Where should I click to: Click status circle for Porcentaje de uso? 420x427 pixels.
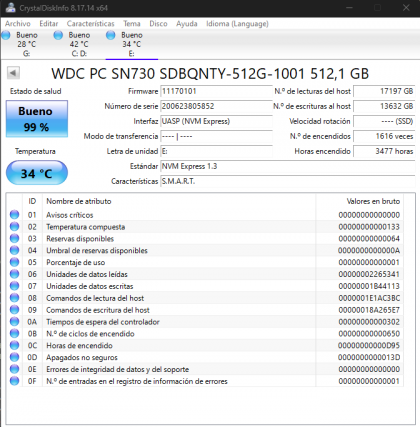[x=14, y=262]
